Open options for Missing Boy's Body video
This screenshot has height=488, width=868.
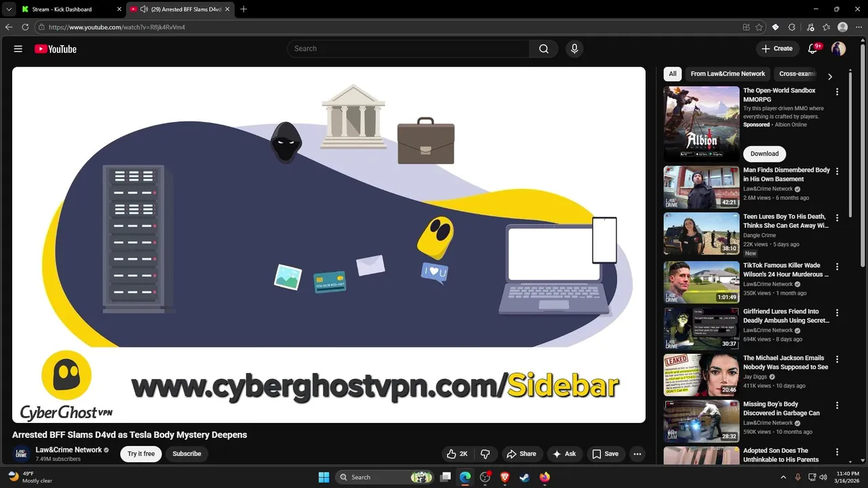tap(837, 405)
